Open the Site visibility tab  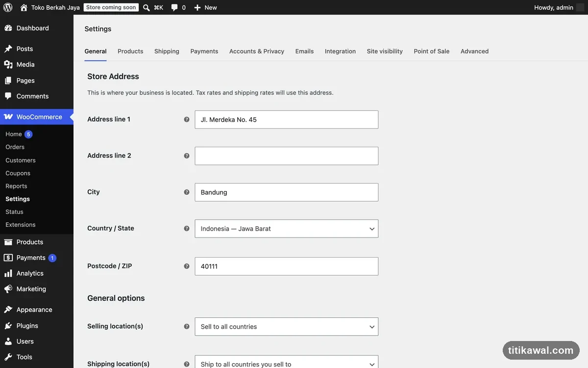pyautogui.click(x=385, y=51)
